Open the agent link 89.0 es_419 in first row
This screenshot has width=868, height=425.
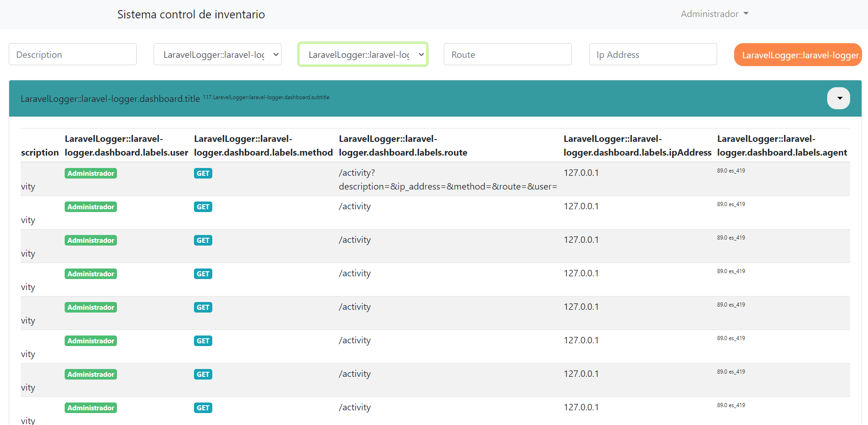coord(731,170)
